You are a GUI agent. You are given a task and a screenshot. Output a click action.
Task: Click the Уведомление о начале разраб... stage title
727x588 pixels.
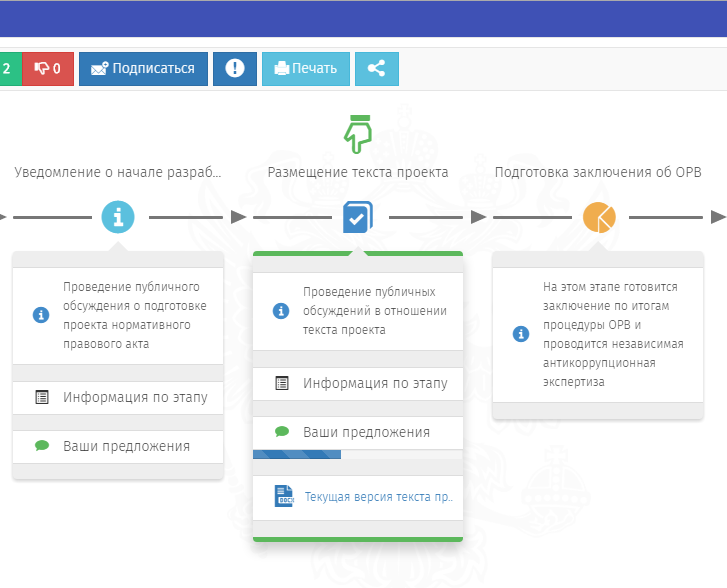(x=118, y=172)
